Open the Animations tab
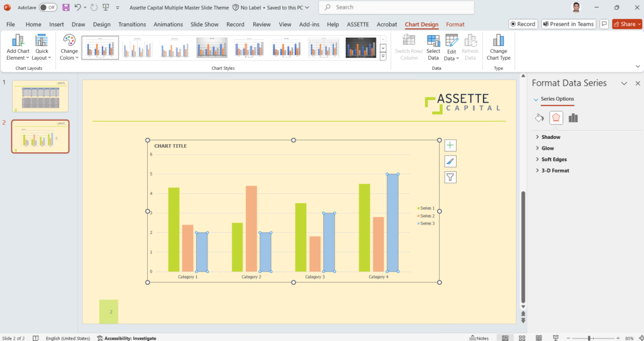644x341 pixels. 168,25
